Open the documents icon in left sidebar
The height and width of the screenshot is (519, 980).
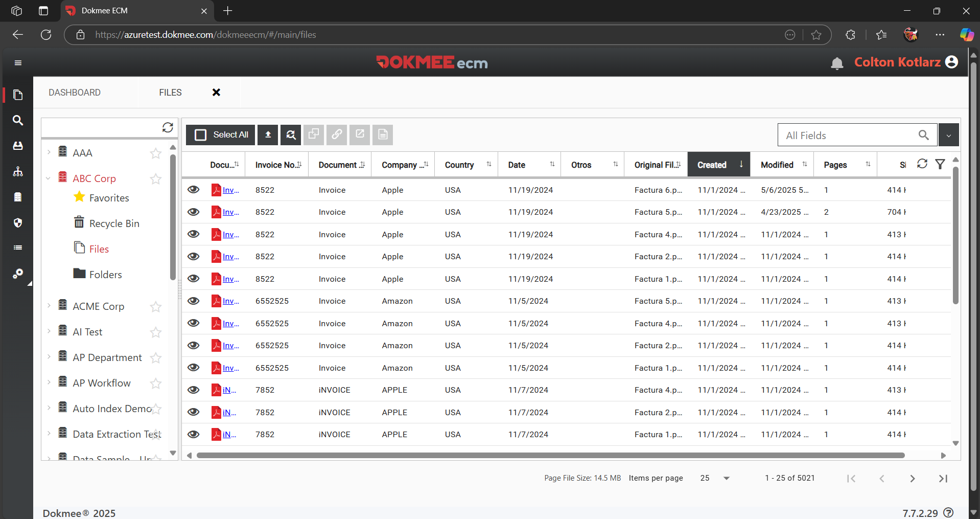coord(18,95)
